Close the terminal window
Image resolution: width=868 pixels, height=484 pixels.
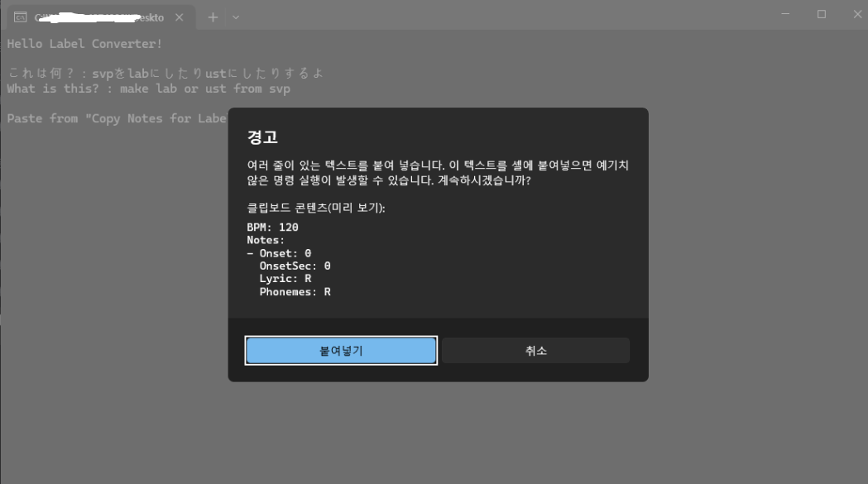(x=857, y=14)
